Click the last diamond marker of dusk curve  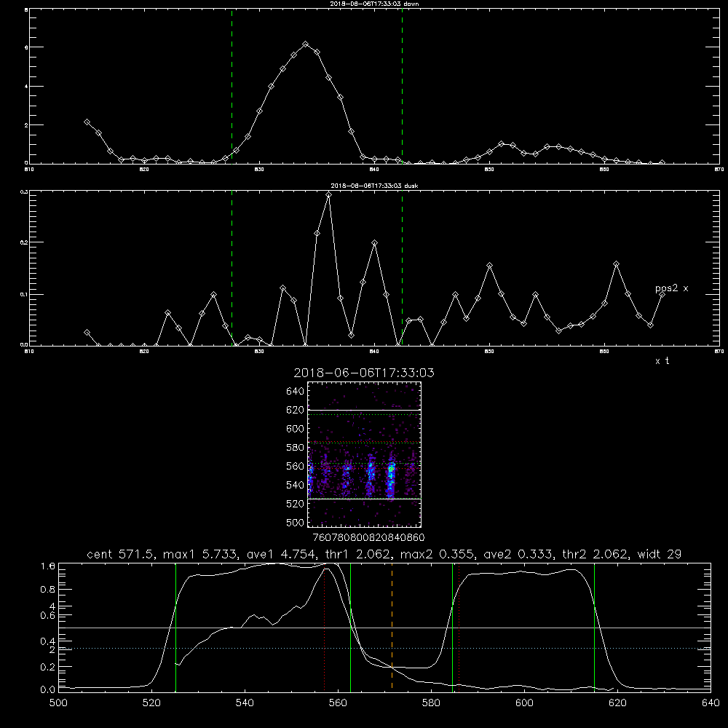[662, 294]
